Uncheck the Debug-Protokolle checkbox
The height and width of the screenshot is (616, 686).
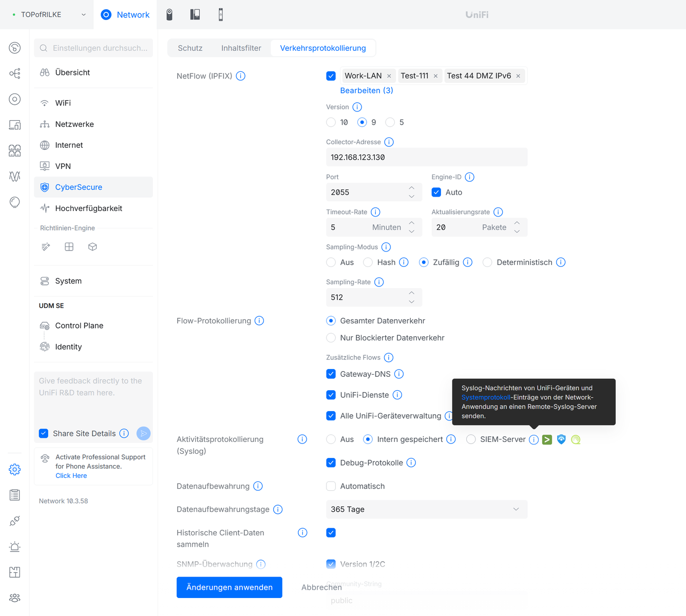(x=331, y=463)
